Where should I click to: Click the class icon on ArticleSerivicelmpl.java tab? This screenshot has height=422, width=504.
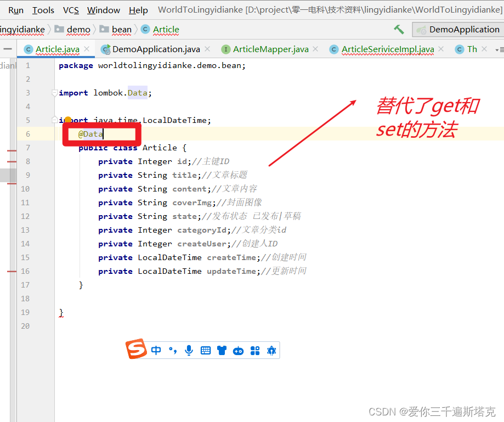[335, 49]
